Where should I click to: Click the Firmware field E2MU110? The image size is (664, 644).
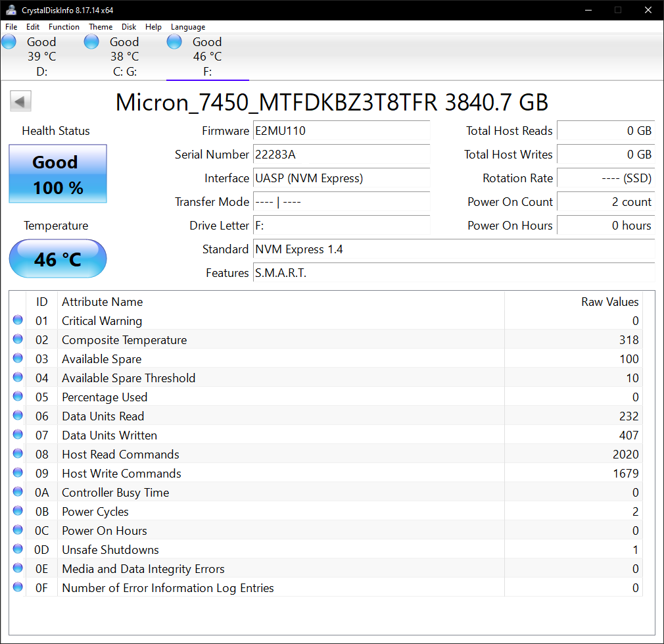(341, 130)
